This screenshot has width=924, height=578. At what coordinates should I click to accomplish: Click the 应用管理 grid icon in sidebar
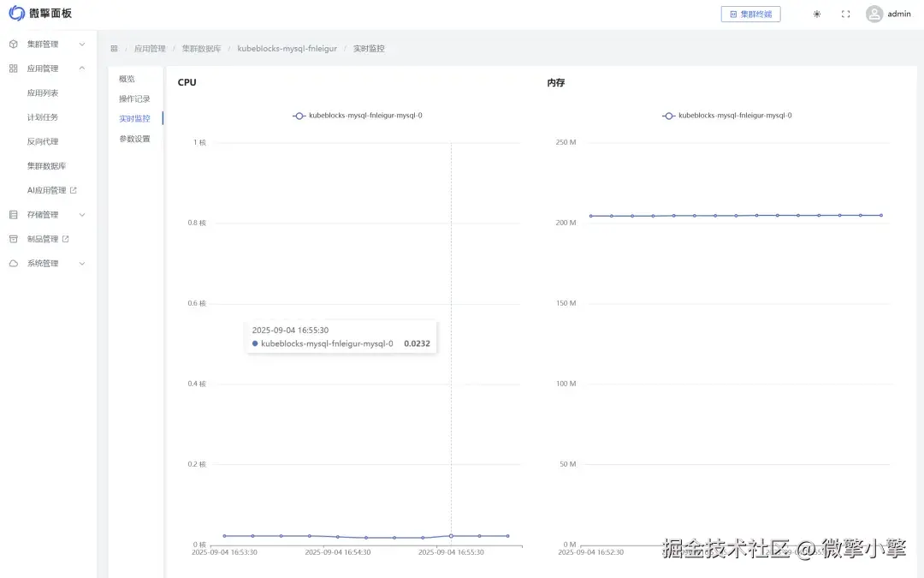(14, 69)
